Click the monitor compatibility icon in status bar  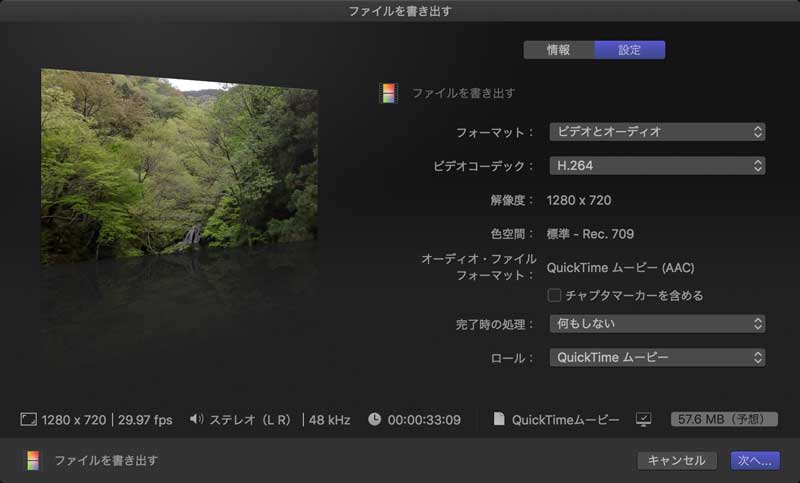[644, 420]
